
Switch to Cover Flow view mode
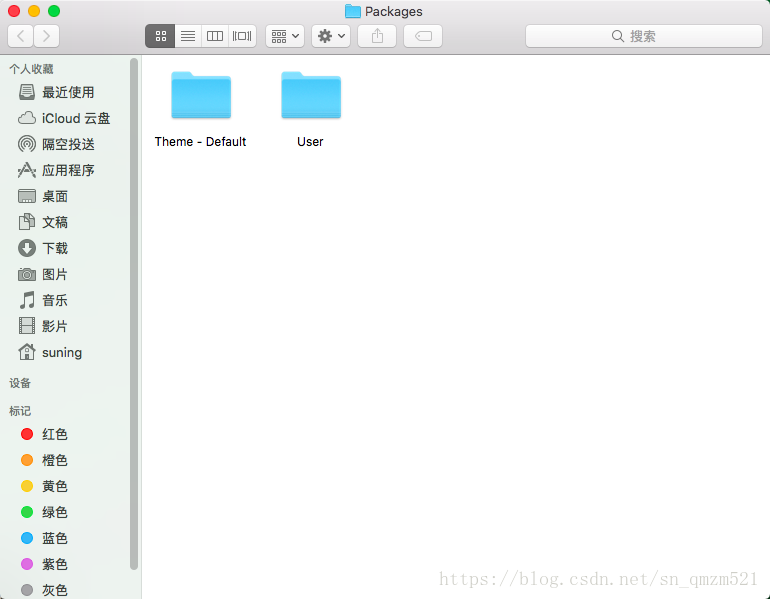coord(242,36)
